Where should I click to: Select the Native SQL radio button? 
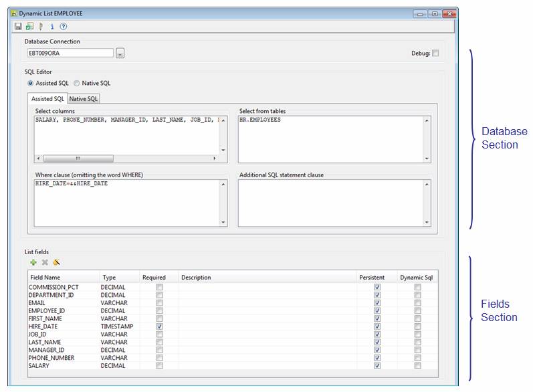77,84
